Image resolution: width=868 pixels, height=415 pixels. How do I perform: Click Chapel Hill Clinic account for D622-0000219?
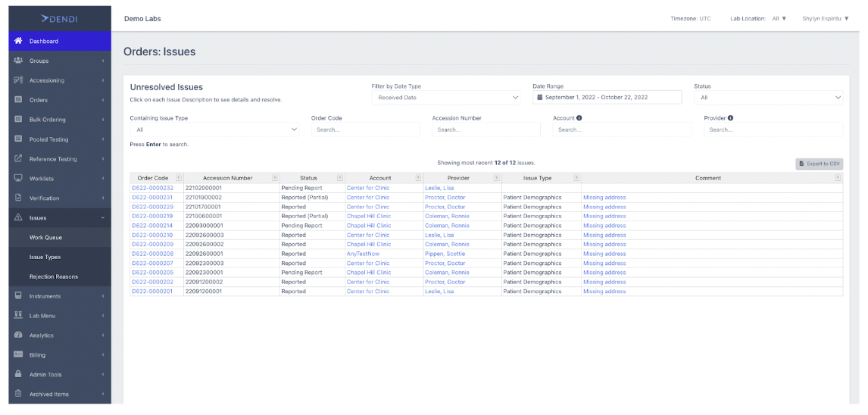[x=369, y=216]
